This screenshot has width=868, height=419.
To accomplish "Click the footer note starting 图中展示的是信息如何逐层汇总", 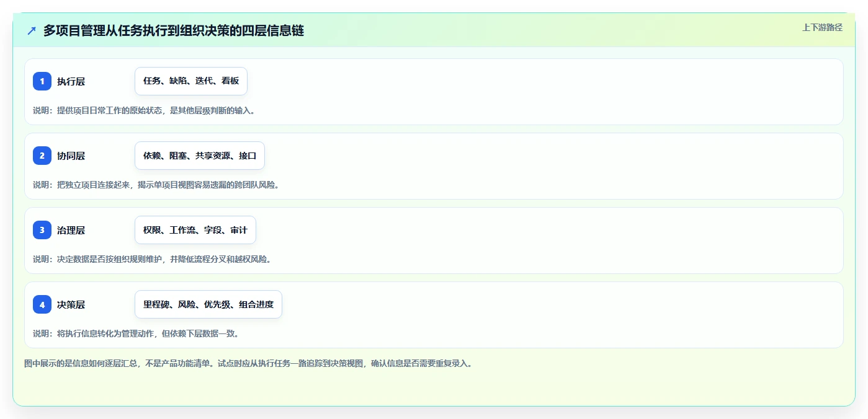I will click(x=248, y=364).
